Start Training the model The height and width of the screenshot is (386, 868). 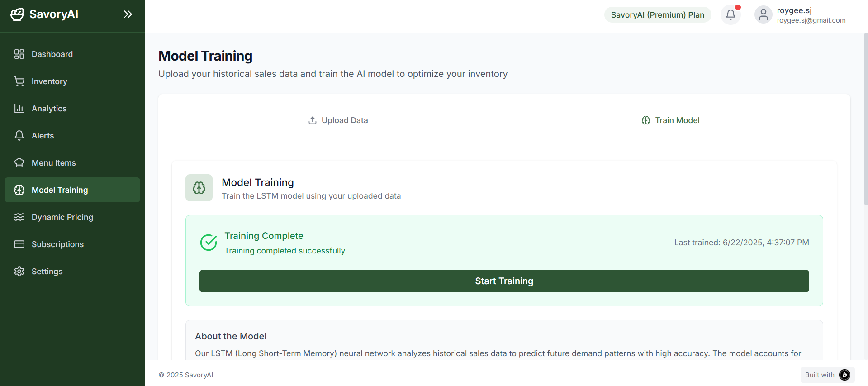504,281
